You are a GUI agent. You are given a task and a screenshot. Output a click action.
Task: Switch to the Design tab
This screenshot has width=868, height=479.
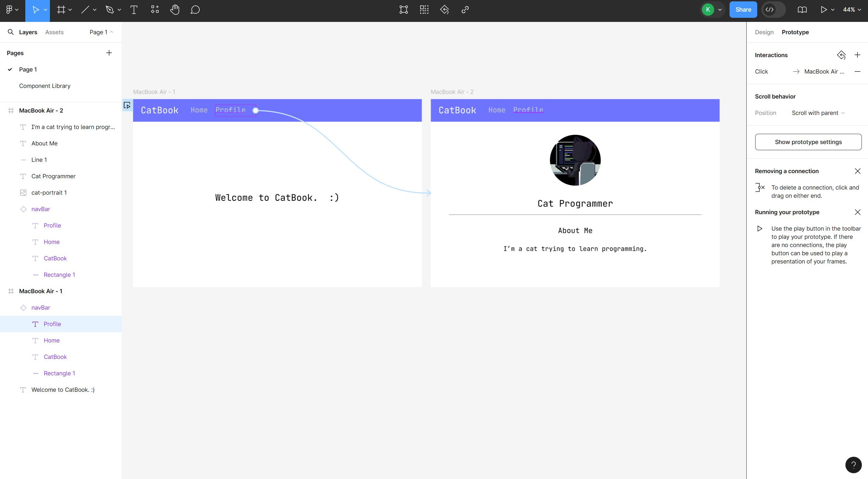point(764,32)
